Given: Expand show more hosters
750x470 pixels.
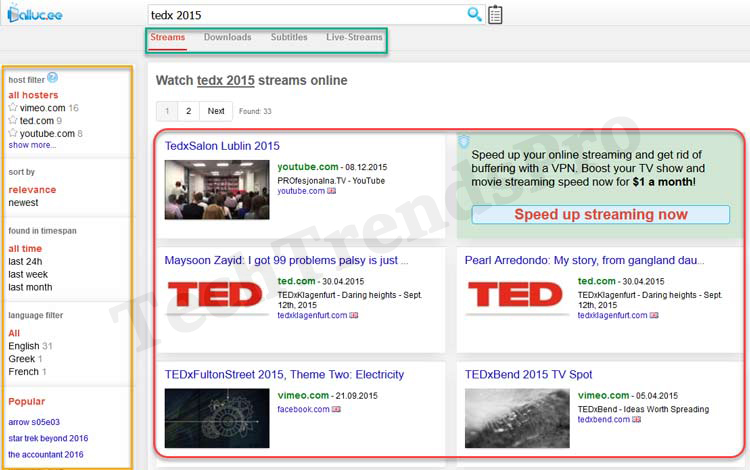Looking at the screenshot, I should coord(32,145).
